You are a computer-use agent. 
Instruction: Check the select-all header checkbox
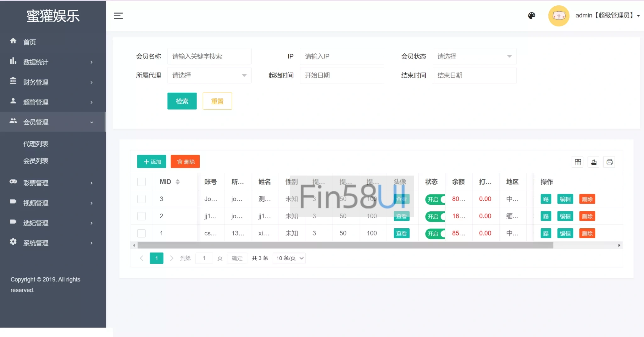pyautogui.click(x=142, y=182)
